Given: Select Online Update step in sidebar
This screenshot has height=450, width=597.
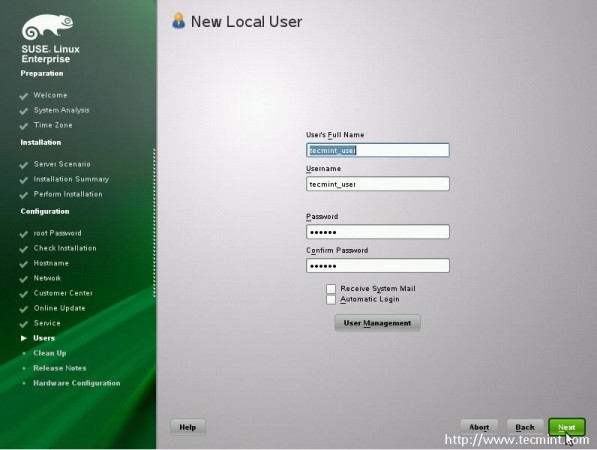Looking at the screenshot, I should point(59,308).
